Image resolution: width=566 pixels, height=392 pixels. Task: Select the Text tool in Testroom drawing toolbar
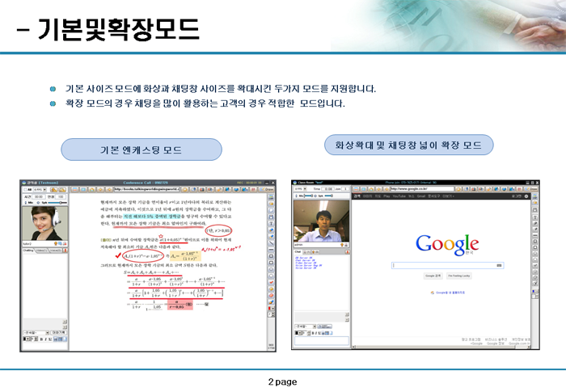coord(271,223)
